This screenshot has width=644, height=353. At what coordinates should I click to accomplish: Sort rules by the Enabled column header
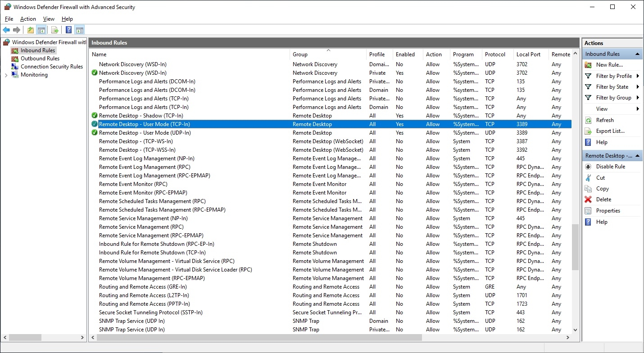405,54
